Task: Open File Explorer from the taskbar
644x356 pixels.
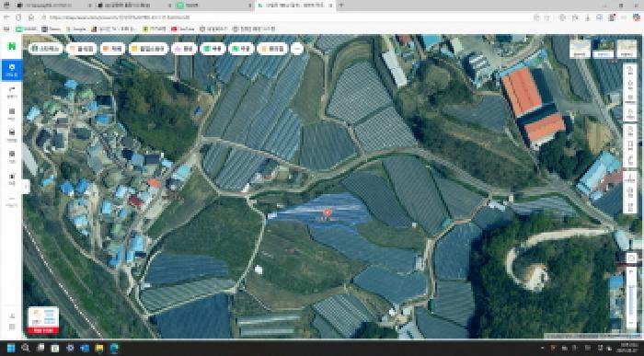Action: tap(99, 349)
